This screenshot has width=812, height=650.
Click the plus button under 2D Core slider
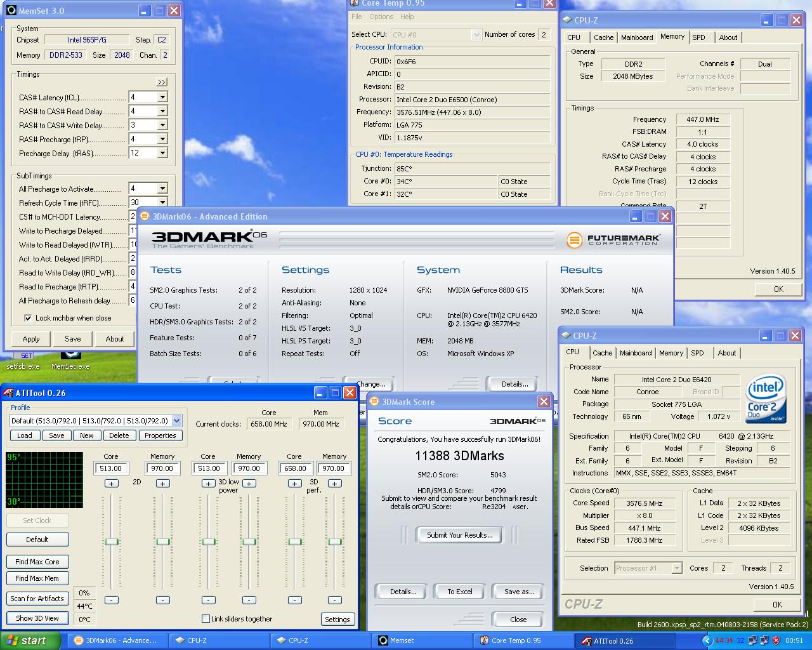(x=111, y=484)
